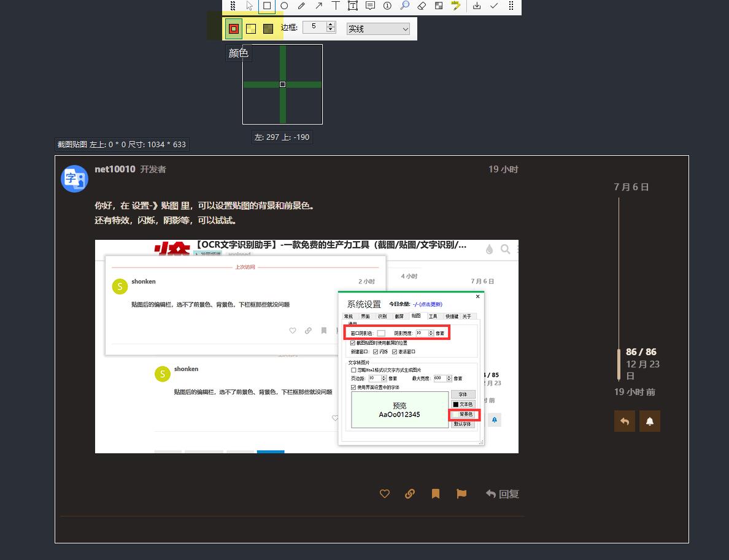This screenshot has height=560, width=729.
Task: Click the 点击更新 link in settings screenshot
Action: (430, 304)
